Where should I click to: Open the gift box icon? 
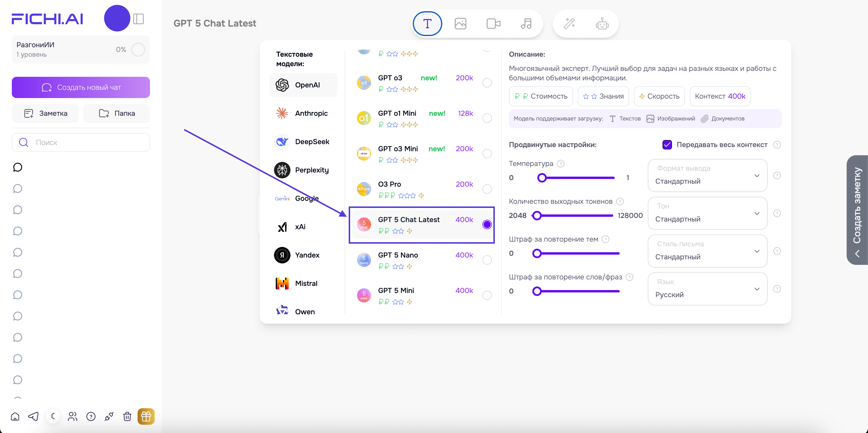[x=146, y=416]
